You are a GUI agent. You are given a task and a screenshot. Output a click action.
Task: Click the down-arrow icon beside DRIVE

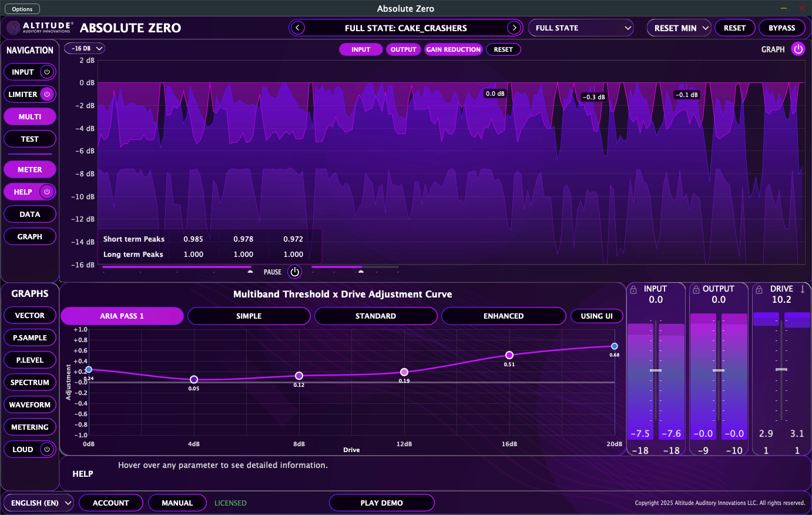tap(801, 289)
